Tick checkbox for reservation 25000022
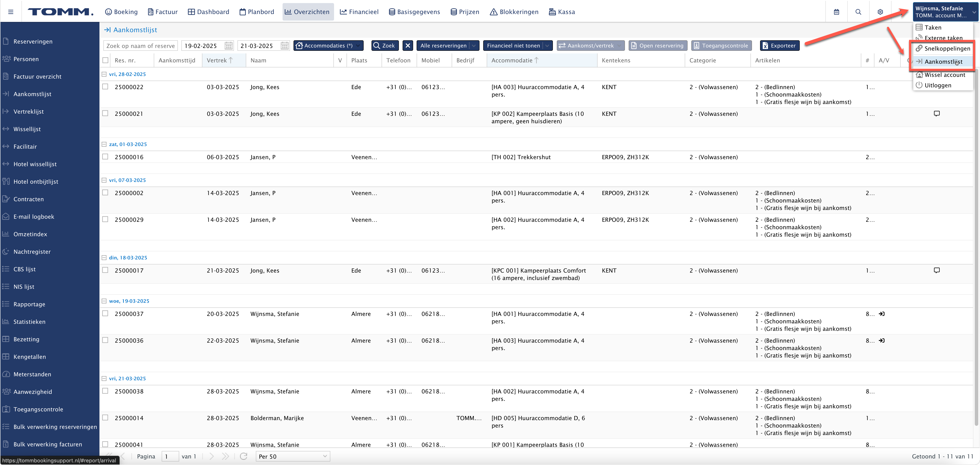 pyautogui.click(x=105, y=87)
